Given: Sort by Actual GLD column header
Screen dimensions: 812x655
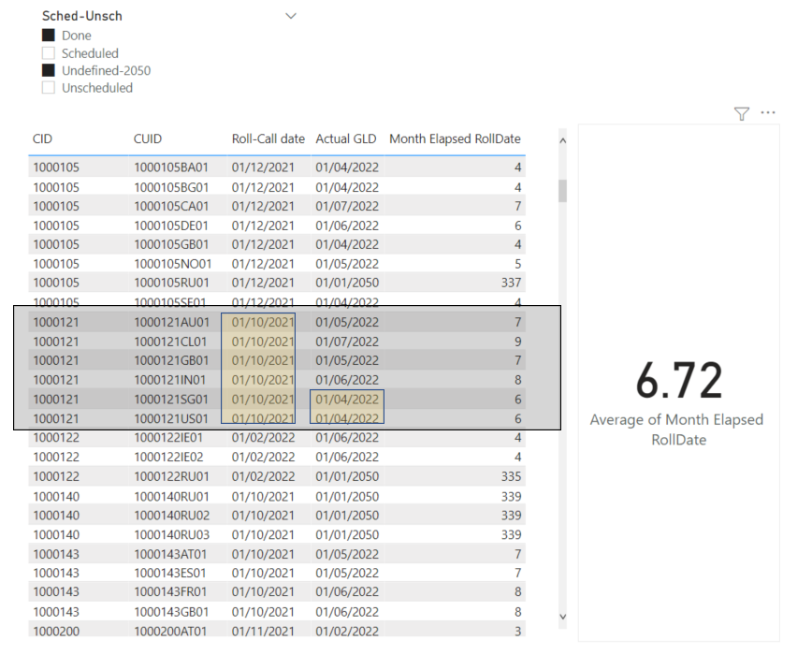Looking at the screenshot, I should click(346, 138).
